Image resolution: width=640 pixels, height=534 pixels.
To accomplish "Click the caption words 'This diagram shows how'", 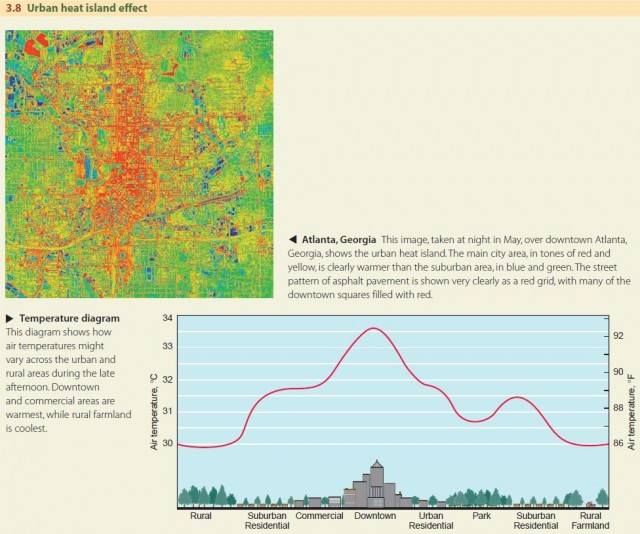I will pos(58,332).
